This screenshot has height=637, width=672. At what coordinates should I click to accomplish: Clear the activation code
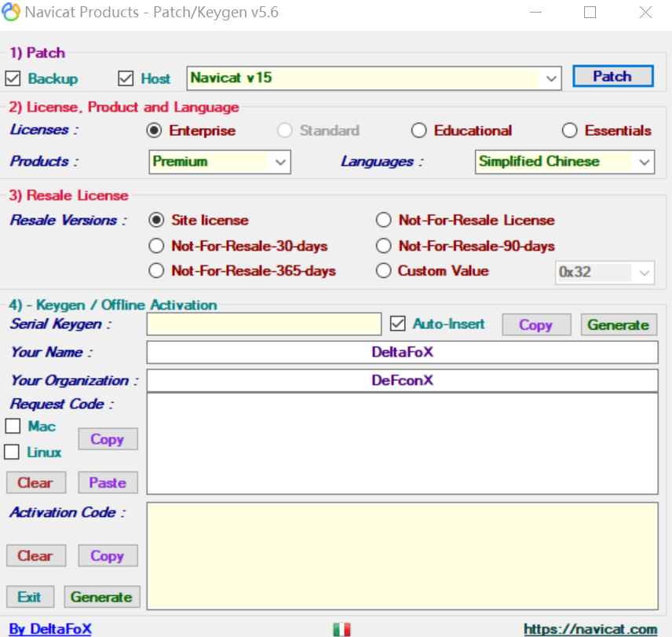pos(36,555)
